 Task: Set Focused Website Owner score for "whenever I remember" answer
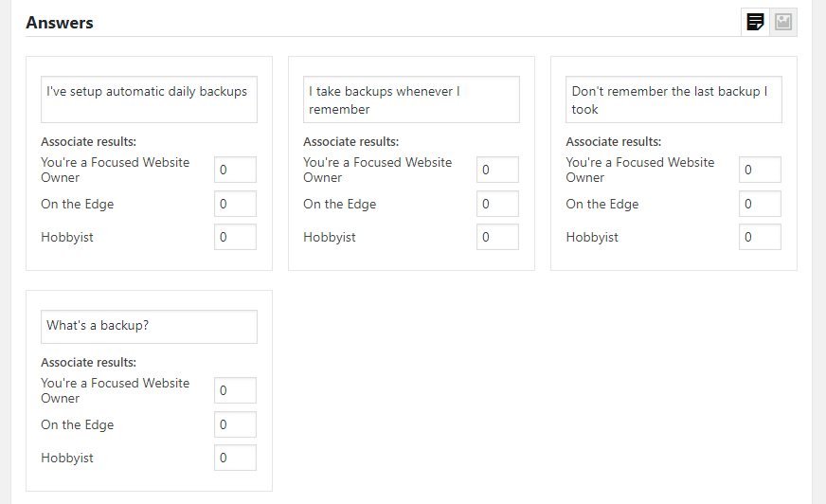coord(497,170)
